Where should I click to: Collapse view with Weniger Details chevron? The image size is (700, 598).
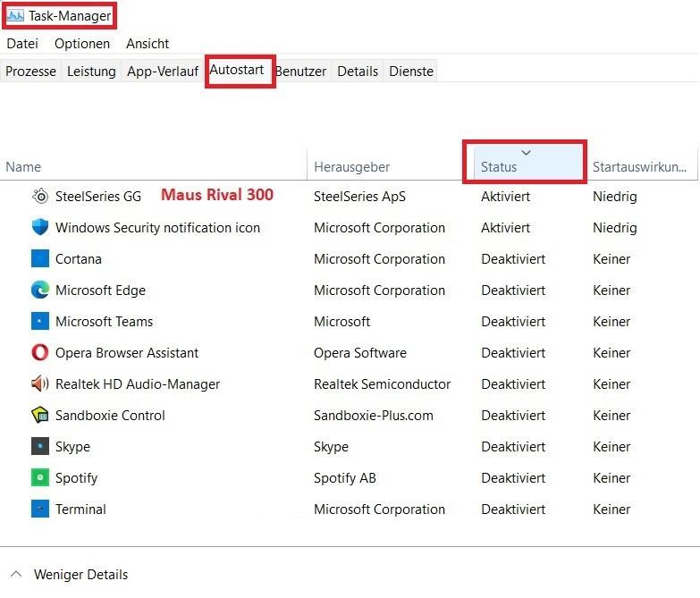point(16,574)
